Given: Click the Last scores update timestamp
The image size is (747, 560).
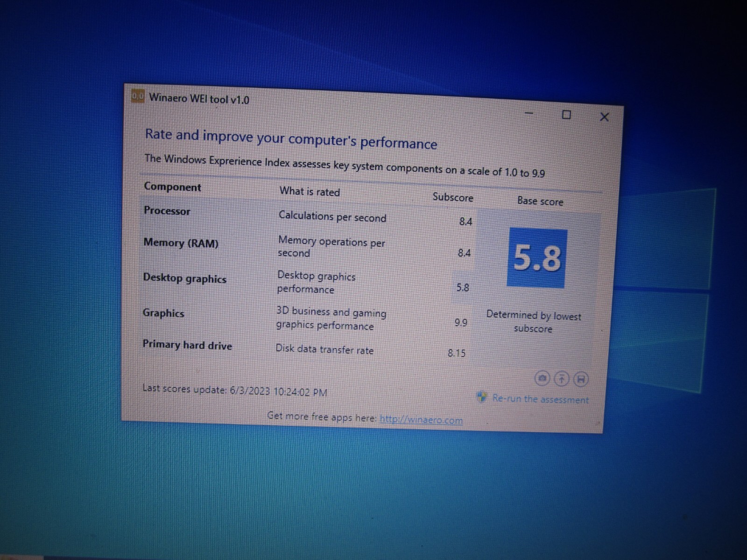Looking at the screenshot, I should pyautogui.click(x=235, y=390).
